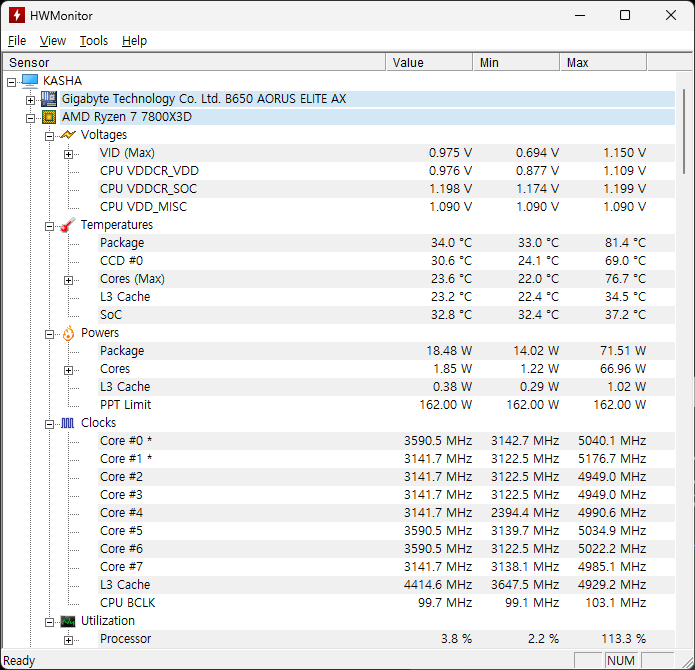Open the Tools menu
This screenshot has width=695, height=670.
[x=94, y=41]
